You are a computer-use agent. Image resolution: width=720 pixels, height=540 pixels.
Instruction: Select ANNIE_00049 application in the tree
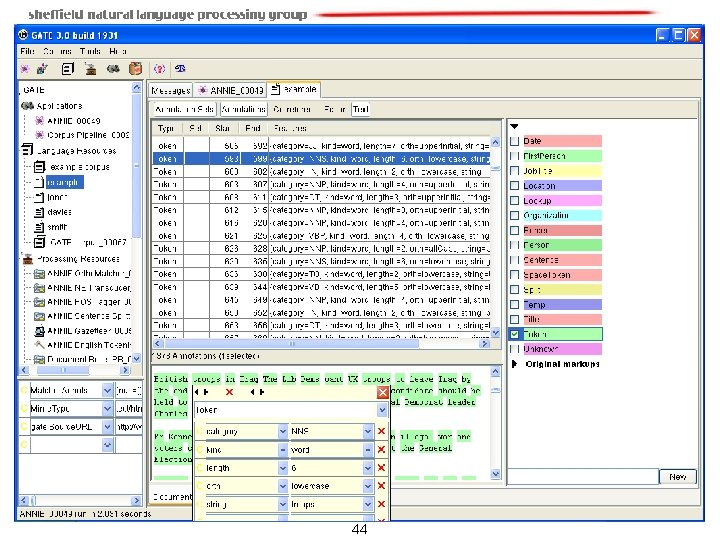(x=73, y=121)
